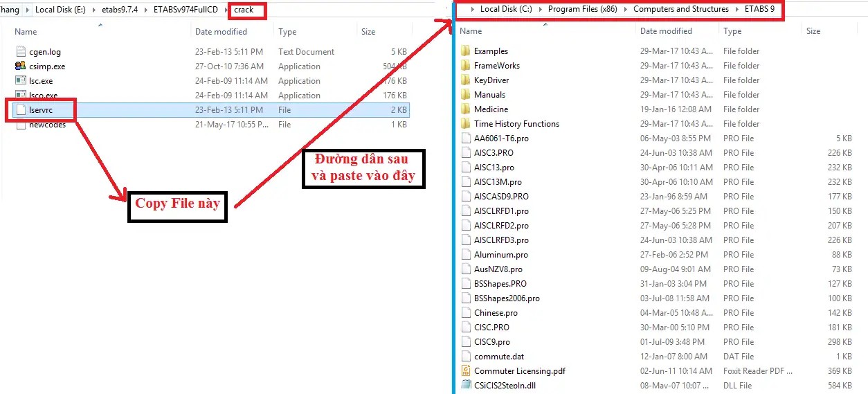The height and width of the screenshot is (394, 868).
Task: Select the lservrc file icon
Action: pos(20,110)
